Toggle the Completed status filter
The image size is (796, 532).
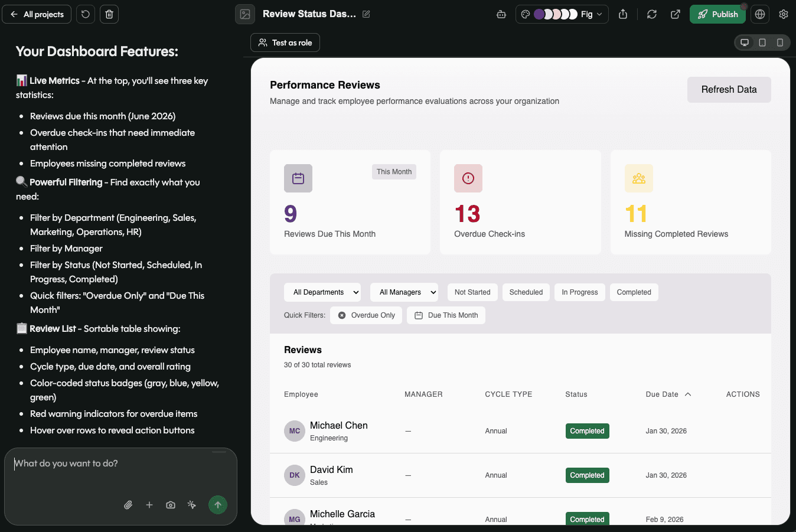pyautogui.click(x=634, y=292)
